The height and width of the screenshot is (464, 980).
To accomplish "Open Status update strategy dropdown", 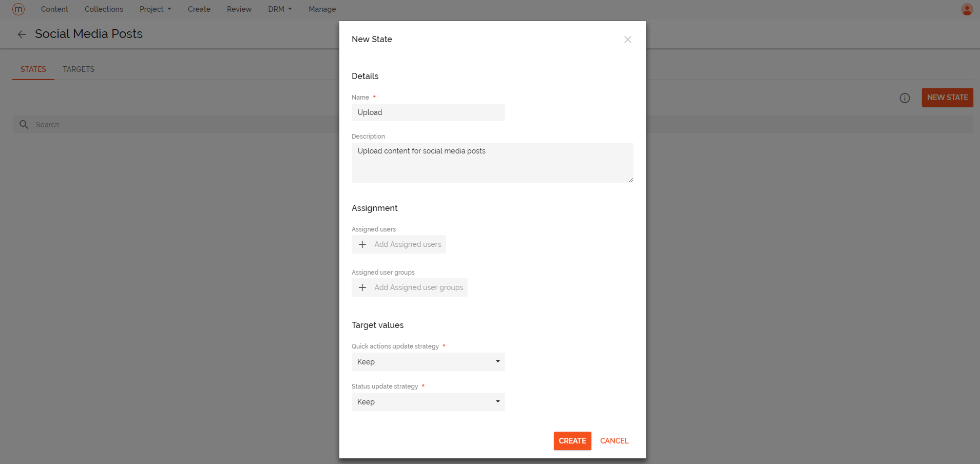I will [428, 402].
